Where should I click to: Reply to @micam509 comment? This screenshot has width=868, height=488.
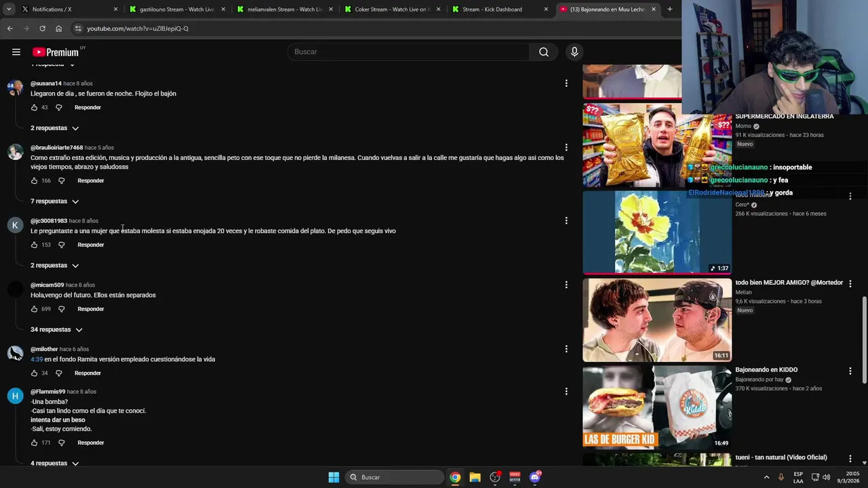pyautogui.click(x=91, y=309)
